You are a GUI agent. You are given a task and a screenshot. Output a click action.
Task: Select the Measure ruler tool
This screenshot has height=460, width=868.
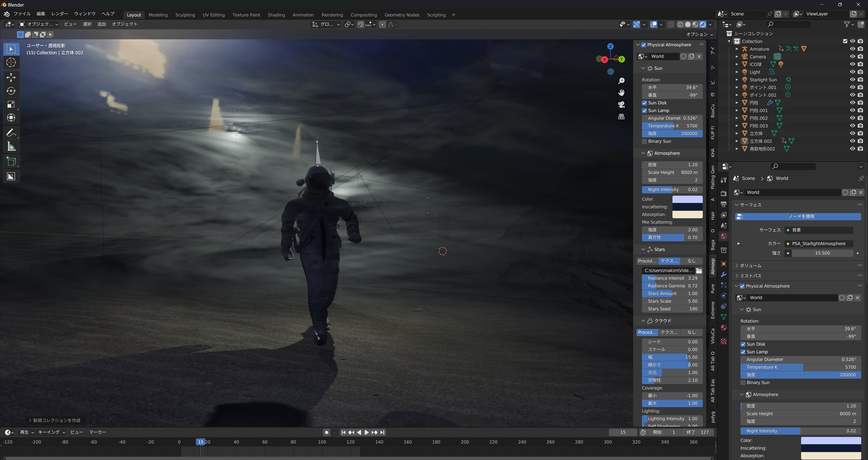tap(11, 146)
